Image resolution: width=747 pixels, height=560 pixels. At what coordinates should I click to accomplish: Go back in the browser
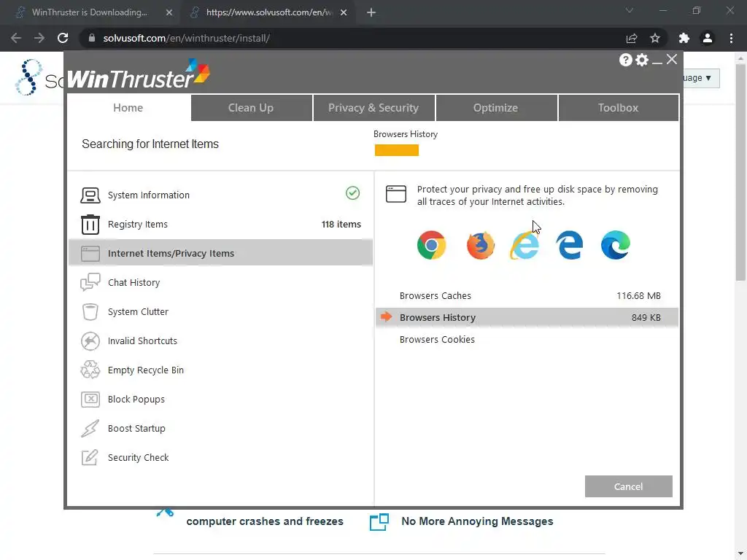tap(16, 38)
